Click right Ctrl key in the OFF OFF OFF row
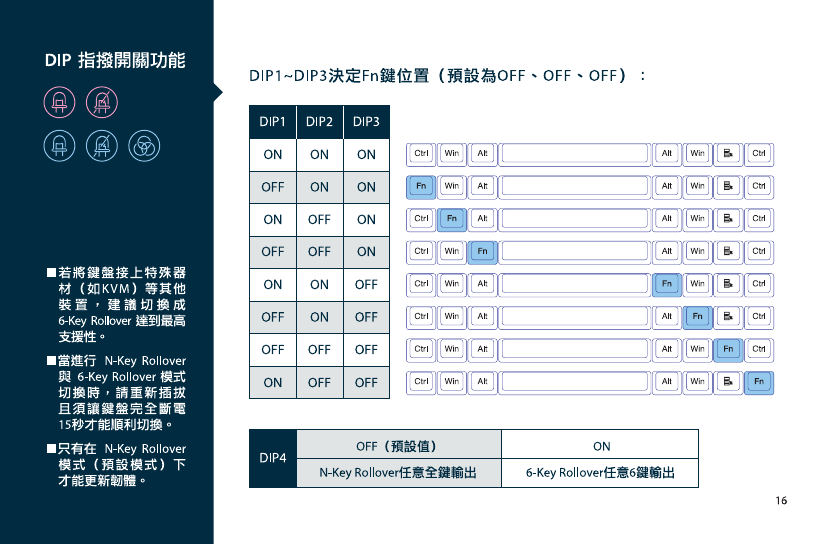This screenshot has width=828, height=544. pos(759,350)
